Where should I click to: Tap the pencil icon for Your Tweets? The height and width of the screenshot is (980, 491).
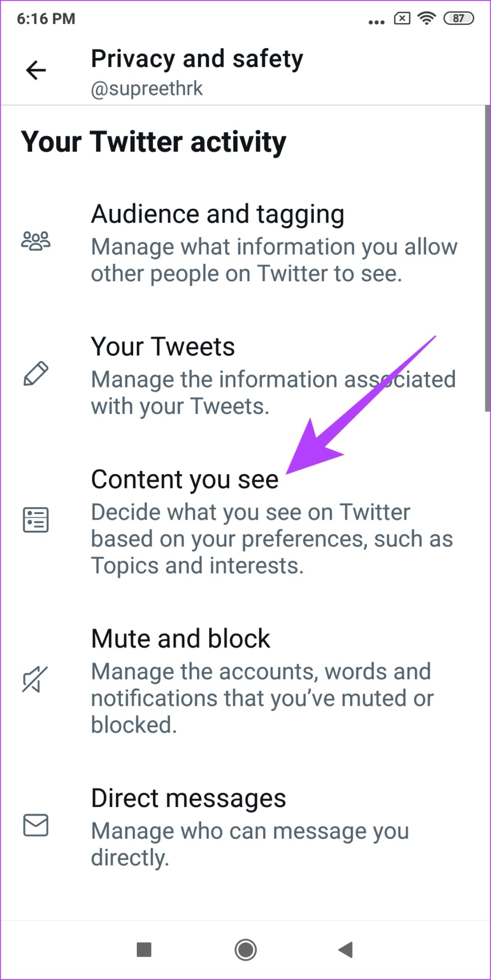(x=36, y=374)
